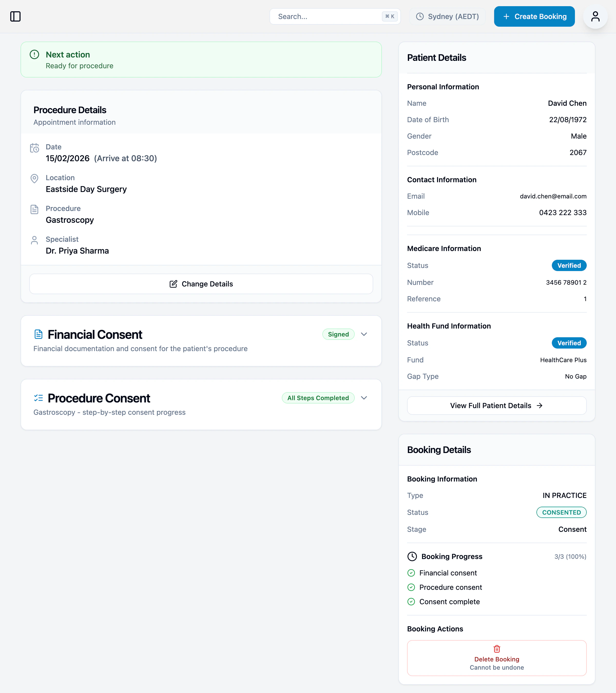This screenshot has width=616, height=693.
Task: Expand the Financial Consent section
Action: pyautogui.click(x=364, y=334)
